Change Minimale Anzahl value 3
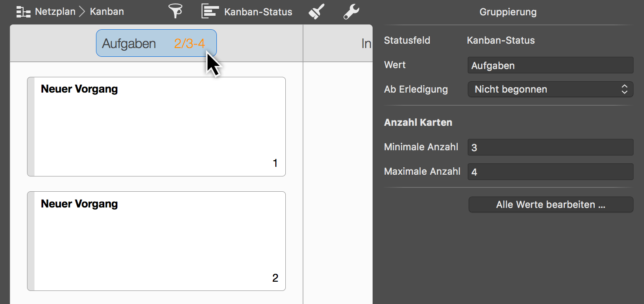Screen dimensions: 644x304 click(x=550, y=147)
